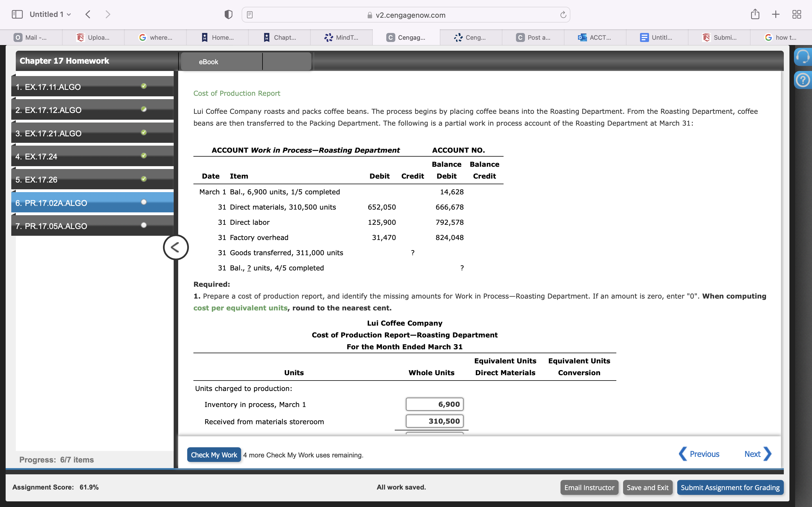Screen dimensions: 812x507
Task: Click Inventory in process whole units field
Action: pos(434,404)
